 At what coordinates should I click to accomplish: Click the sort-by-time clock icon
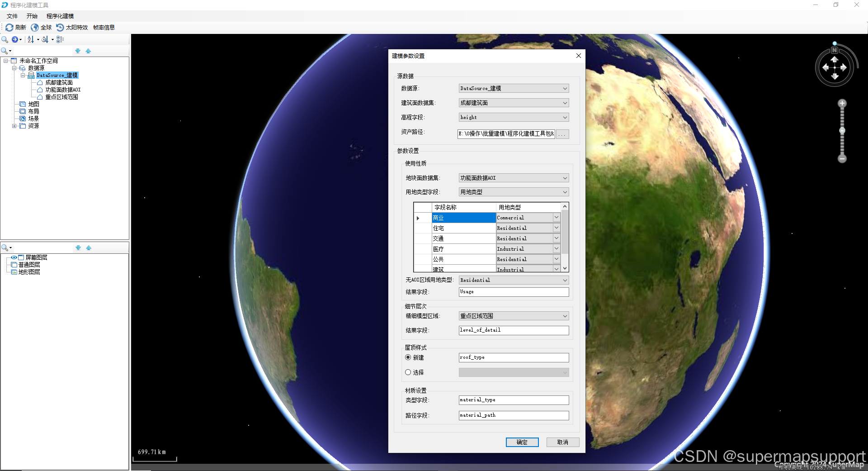(45, 39)
